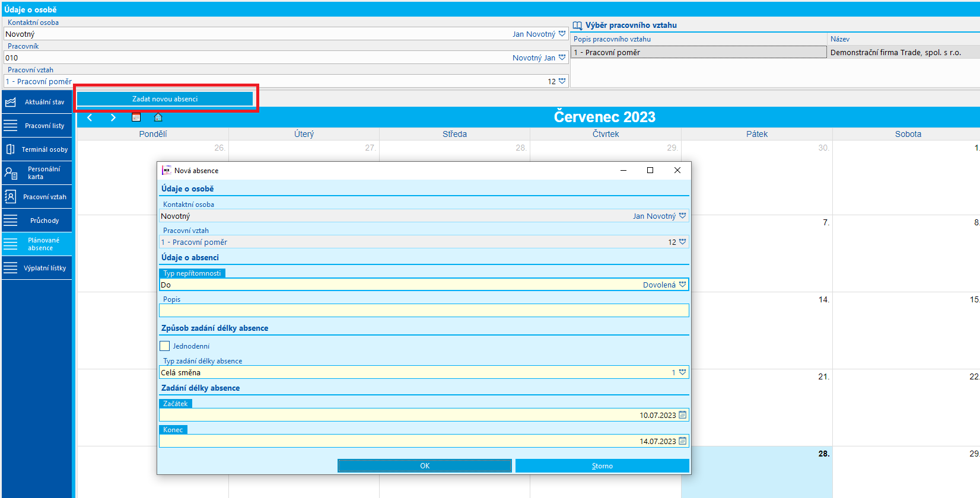Click the Sobota day header

[x=908, y=134]
